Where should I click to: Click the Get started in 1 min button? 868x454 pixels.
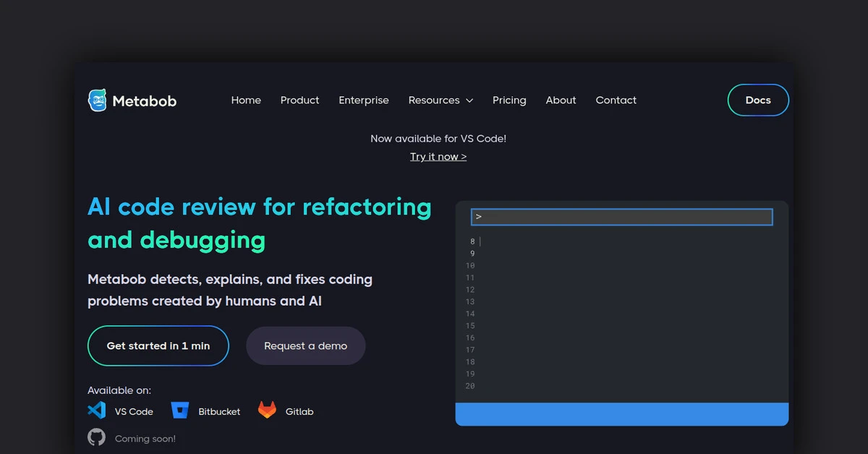(x=158, y=346)
